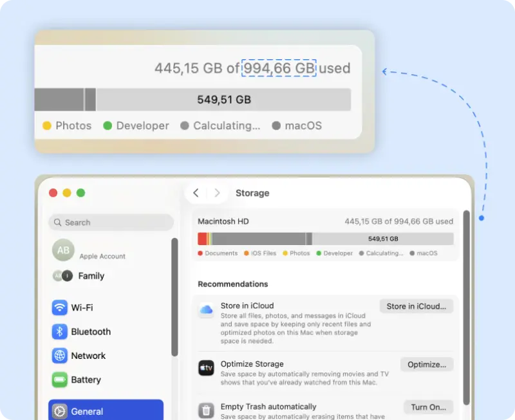The image size is (515, 420).
Task: Focus the Search field in sidebar
Action: coord(111,223)
